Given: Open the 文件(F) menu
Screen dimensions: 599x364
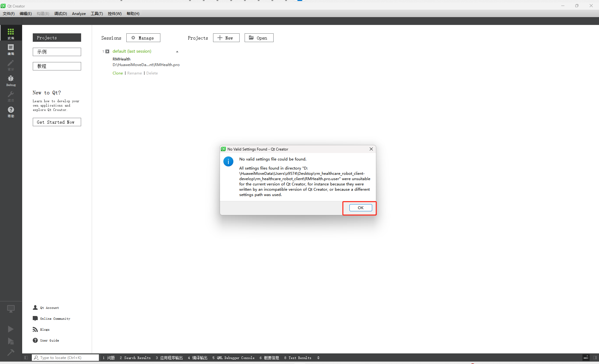Looking at the screenshot, I should [9, 13].
